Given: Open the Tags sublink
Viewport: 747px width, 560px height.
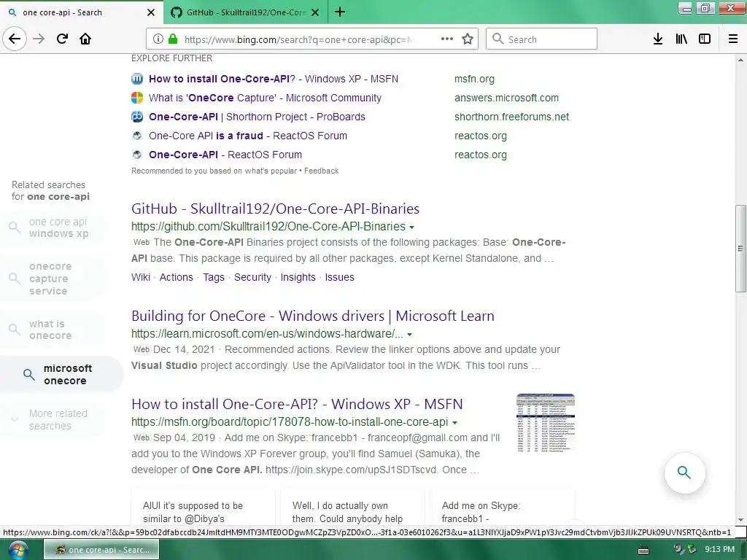Looking at the screenshot, I should tap(214, 277).
